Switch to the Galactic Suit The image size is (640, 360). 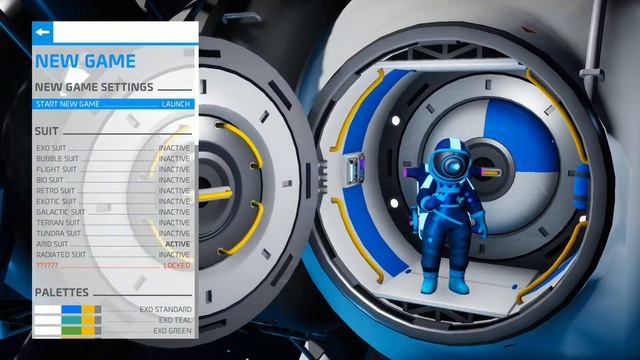[x=113, y=212]
